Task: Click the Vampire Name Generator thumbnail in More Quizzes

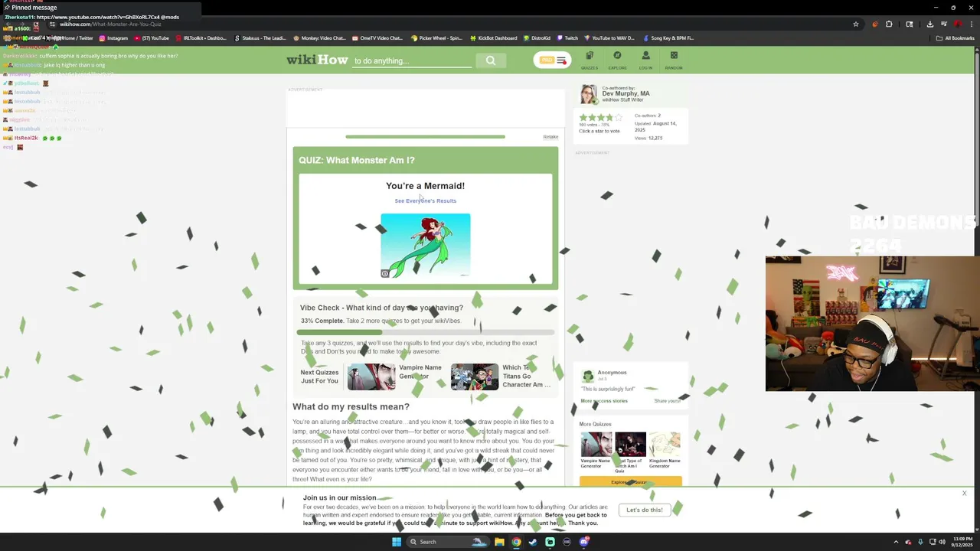Action: (x=596, y=445)
